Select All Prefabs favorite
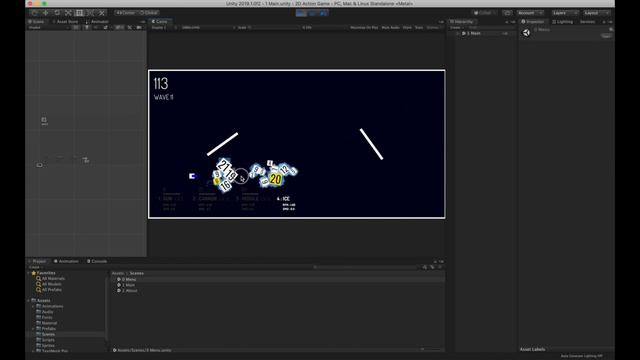Image resolution: width=640 pixels, height=360 pixels. click(49, 290)
